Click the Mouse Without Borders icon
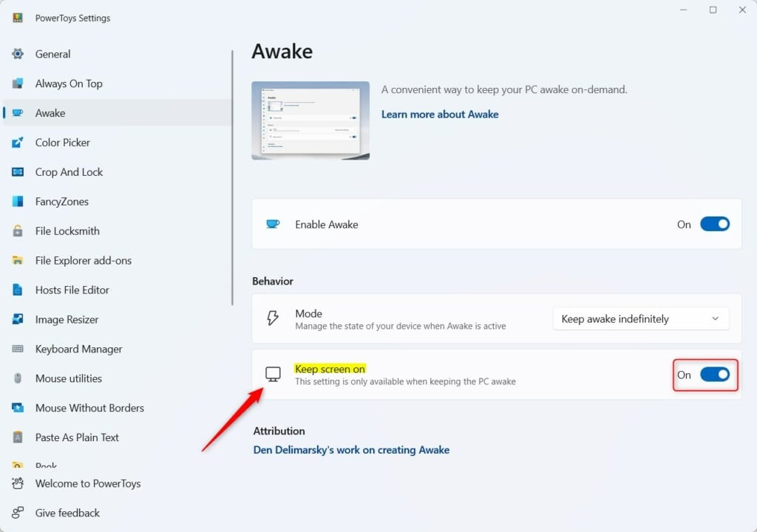Viewport: 757px width, 532px height. (x=18, y=408)
